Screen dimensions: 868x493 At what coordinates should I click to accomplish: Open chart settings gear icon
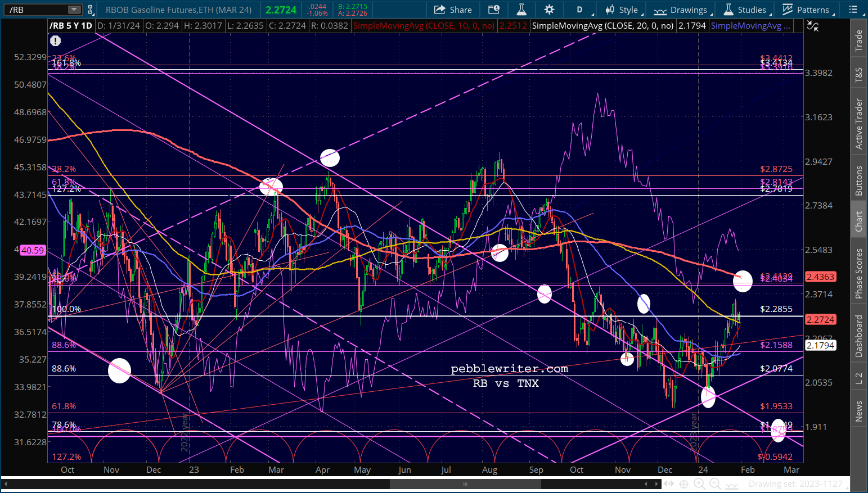coord(549,10)
